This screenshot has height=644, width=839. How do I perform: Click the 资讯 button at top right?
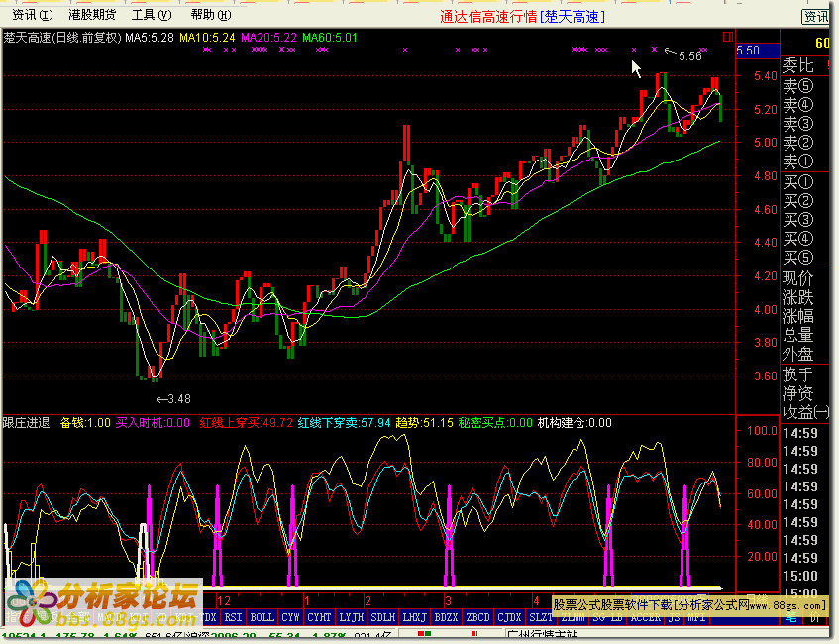click(x=815, y=17)
